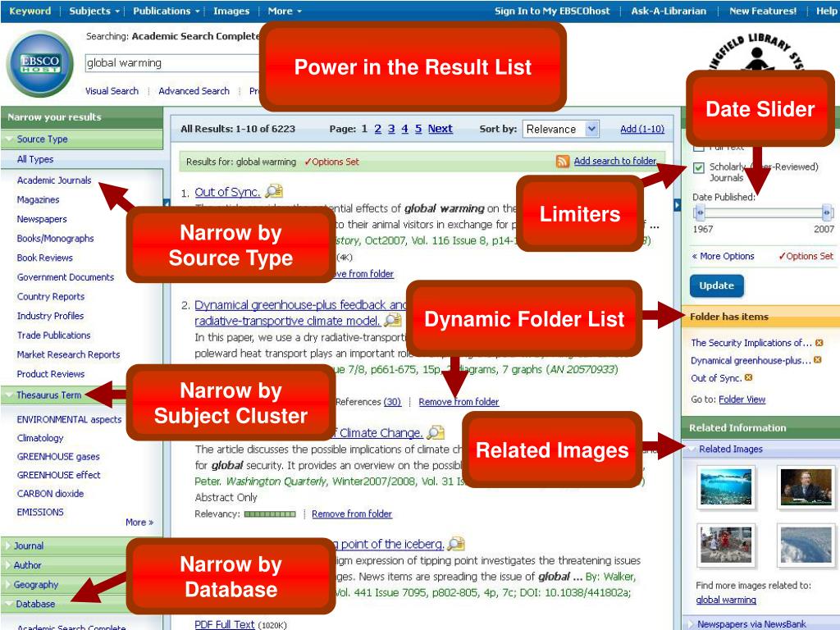Filter by Newspapers source type
Image resolution: width=840 pixels, height=630 pixels.
(x=42, y=219)
